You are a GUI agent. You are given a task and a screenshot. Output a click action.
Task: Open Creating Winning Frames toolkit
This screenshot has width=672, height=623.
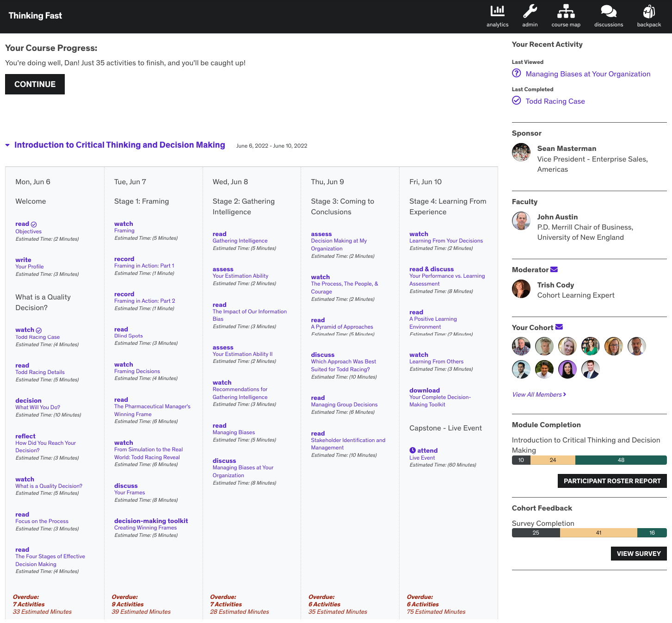pos(145,528)
